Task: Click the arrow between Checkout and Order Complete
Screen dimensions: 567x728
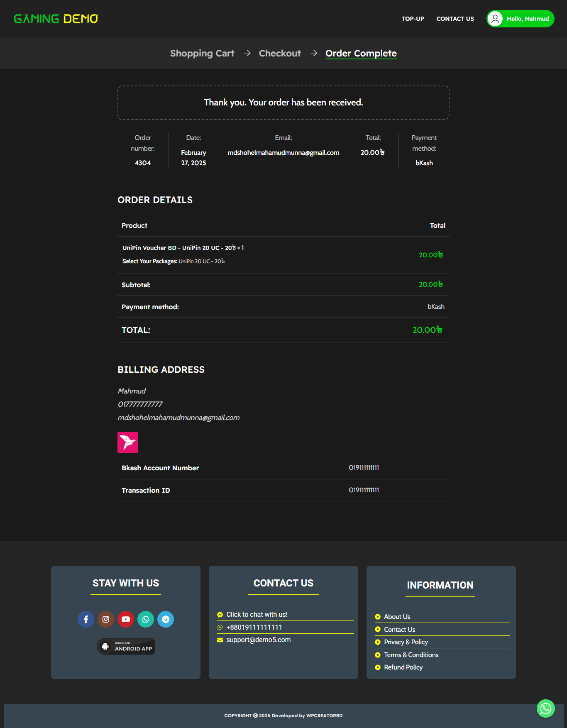Action: click(314, 53)
